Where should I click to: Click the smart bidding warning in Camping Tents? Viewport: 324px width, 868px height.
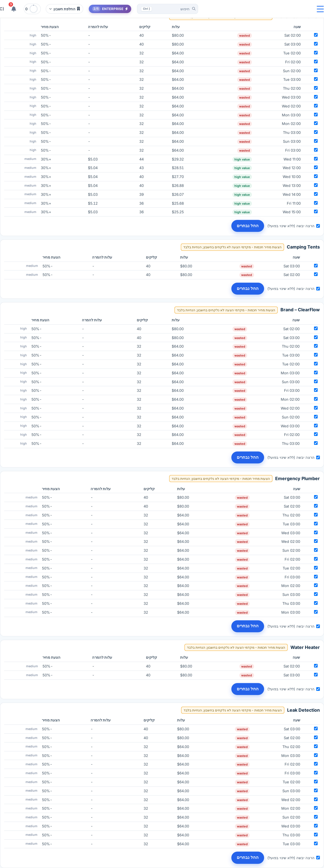point(232,247)
